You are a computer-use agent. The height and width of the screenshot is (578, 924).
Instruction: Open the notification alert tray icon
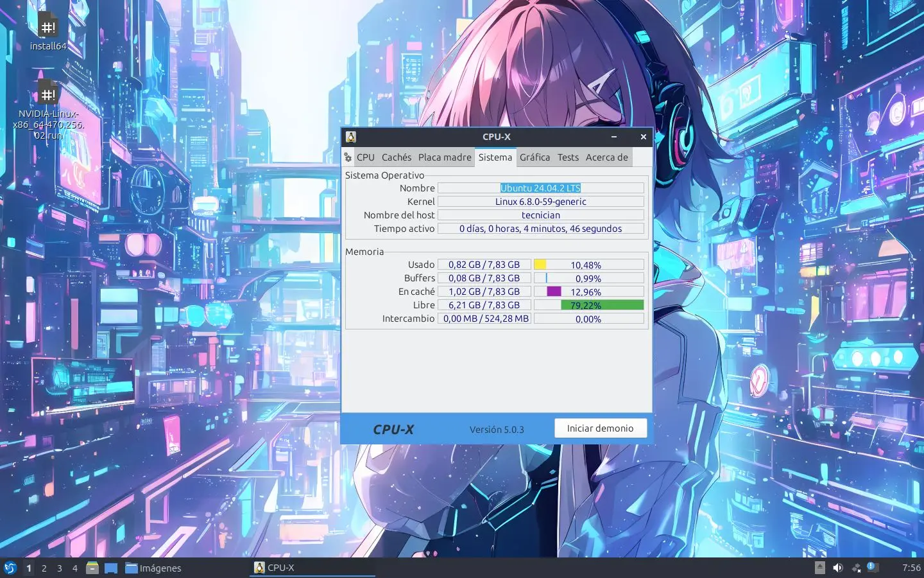point(872,567)
